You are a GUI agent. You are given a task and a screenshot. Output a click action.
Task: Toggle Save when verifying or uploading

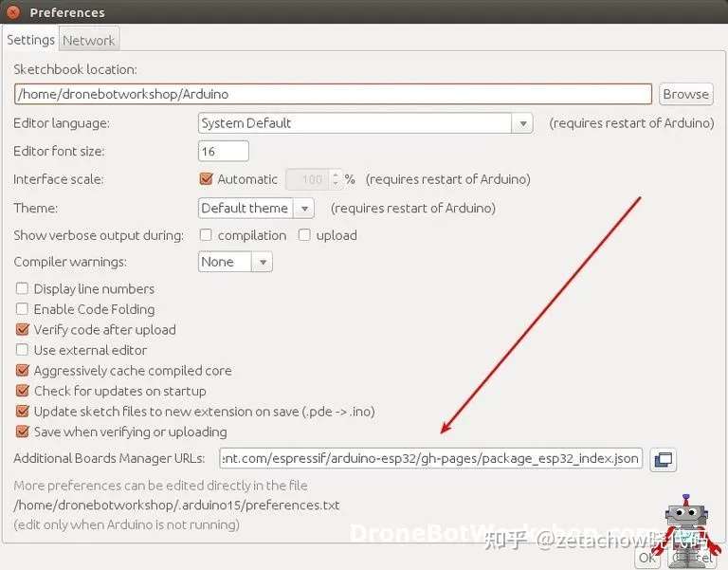[x=23, y=432]
